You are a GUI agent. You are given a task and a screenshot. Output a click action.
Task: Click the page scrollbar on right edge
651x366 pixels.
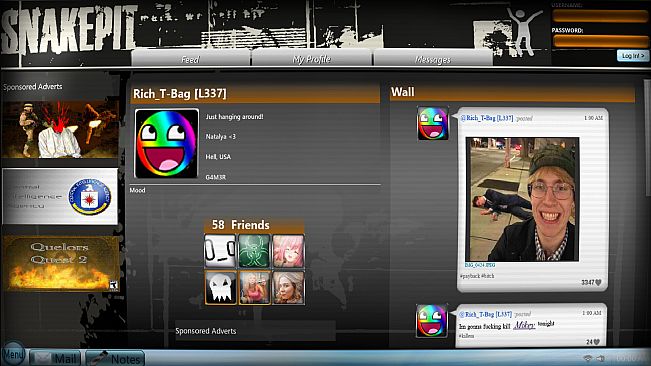[x=646, y=137]
